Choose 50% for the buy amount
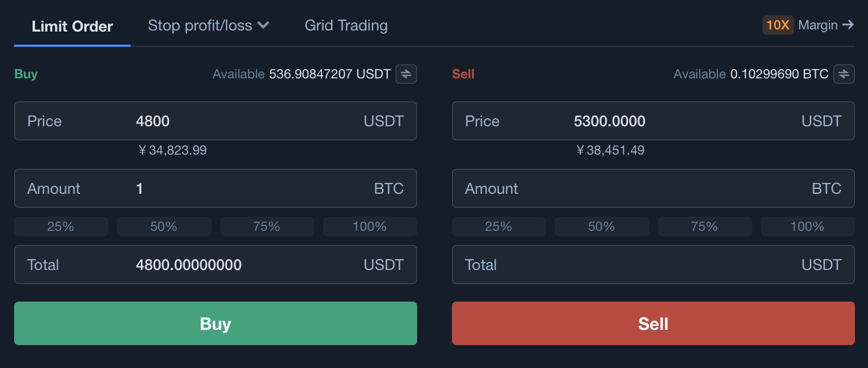 click(164, 226)
